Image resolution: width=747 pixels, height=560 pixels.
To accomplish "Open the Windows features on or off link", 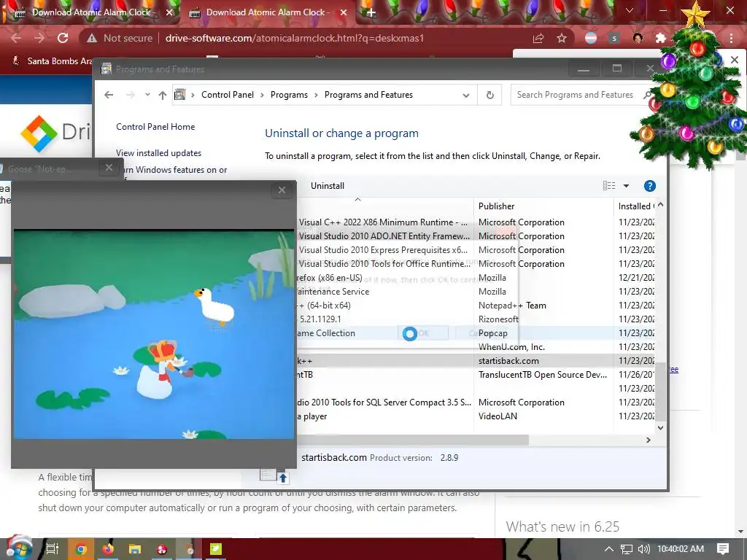I will (x=175, y=170).
